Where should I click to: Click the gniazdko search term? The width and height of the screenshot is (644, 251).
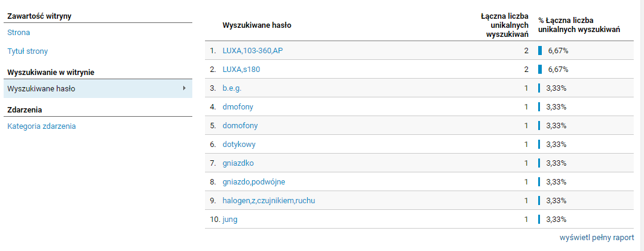[x=238, y=163]
